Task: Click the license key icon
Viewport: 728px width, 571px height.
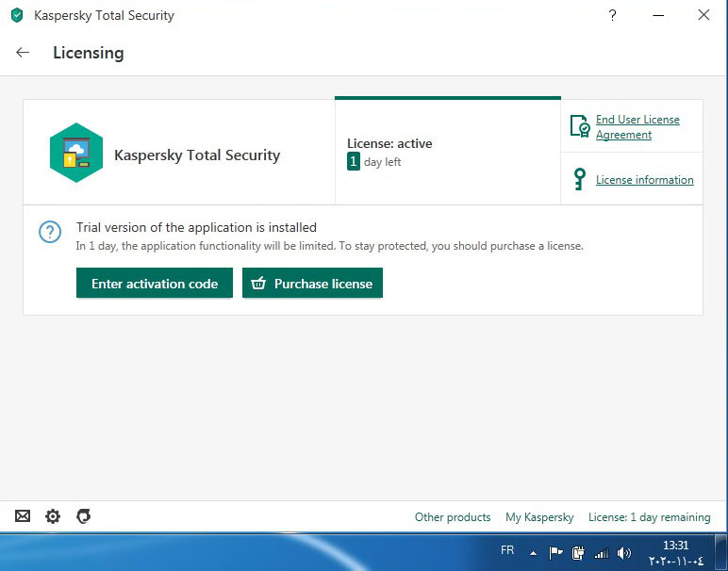Action: tap(579, 179)
